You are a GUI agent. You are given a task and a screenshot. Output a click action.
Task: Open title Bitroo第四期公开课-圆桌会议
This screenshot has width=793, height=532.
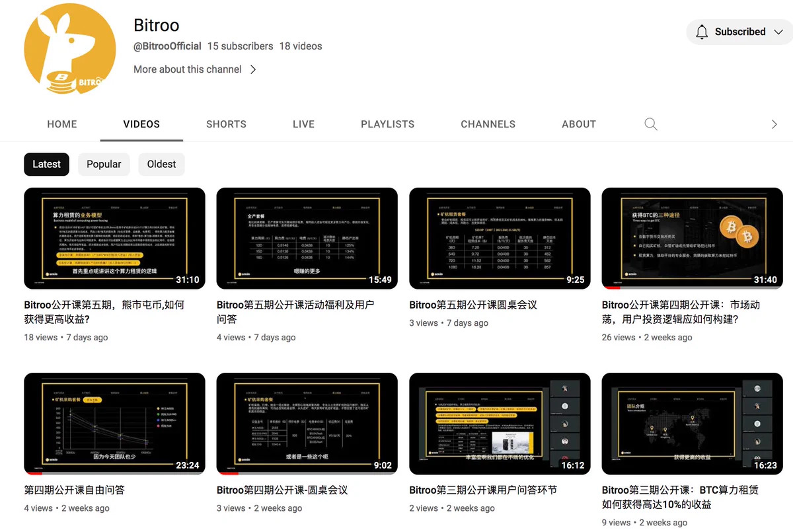pyautogui.click(x=282, y=490)
